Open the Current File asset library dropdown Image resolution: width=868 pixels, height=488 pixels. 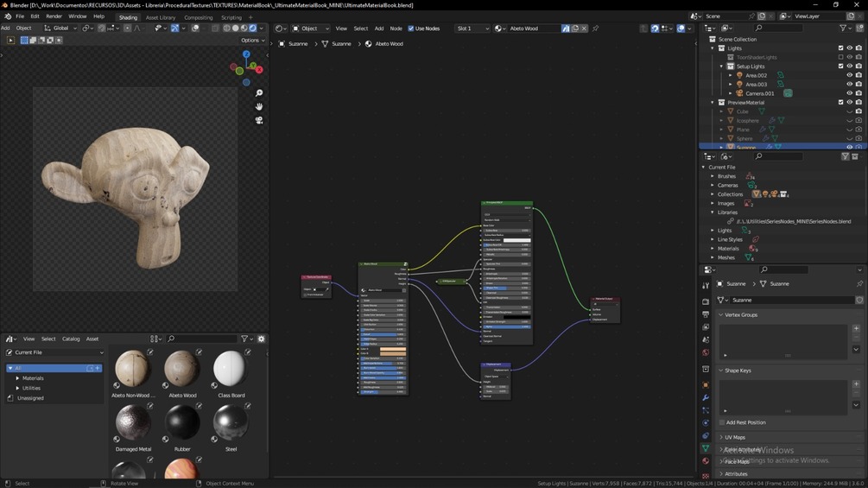click(54, 352)
